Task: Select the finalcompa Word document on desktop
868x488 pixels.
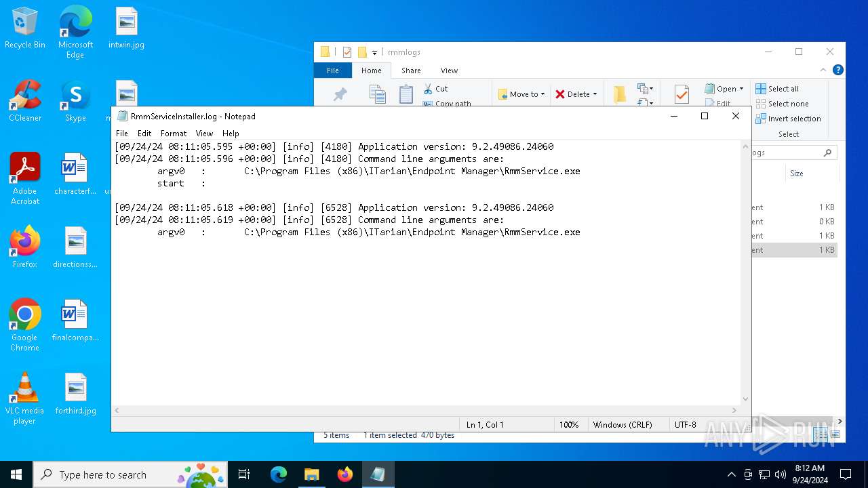Action: coord(75,321)
